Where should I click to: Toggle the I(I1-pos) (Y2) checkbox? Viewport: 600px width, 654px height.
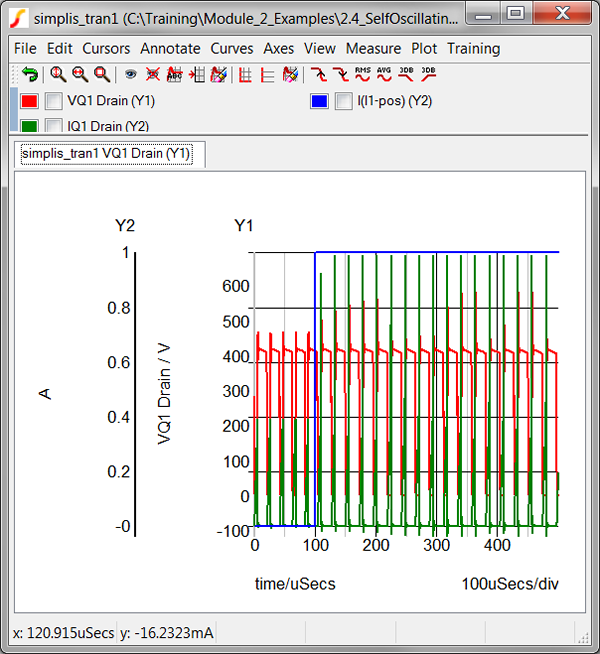coord(344,101)
